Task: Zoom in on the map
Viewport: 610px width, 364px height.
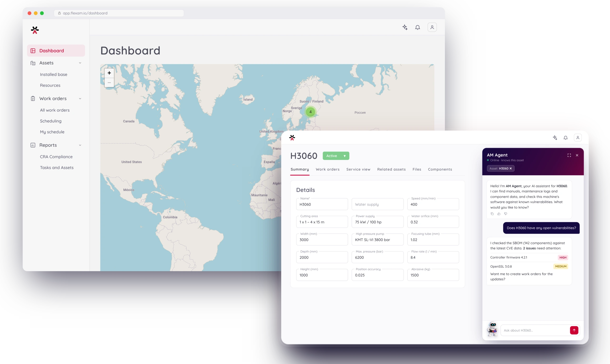Action: 109,73
